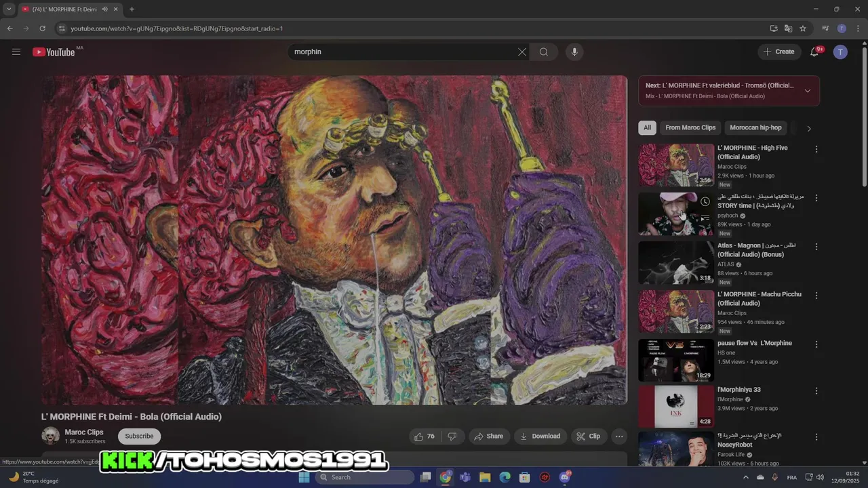This screenshot has height=488, width=868.
Task: Open YouTube notifications bell
Action: click(x=815, y=52)
